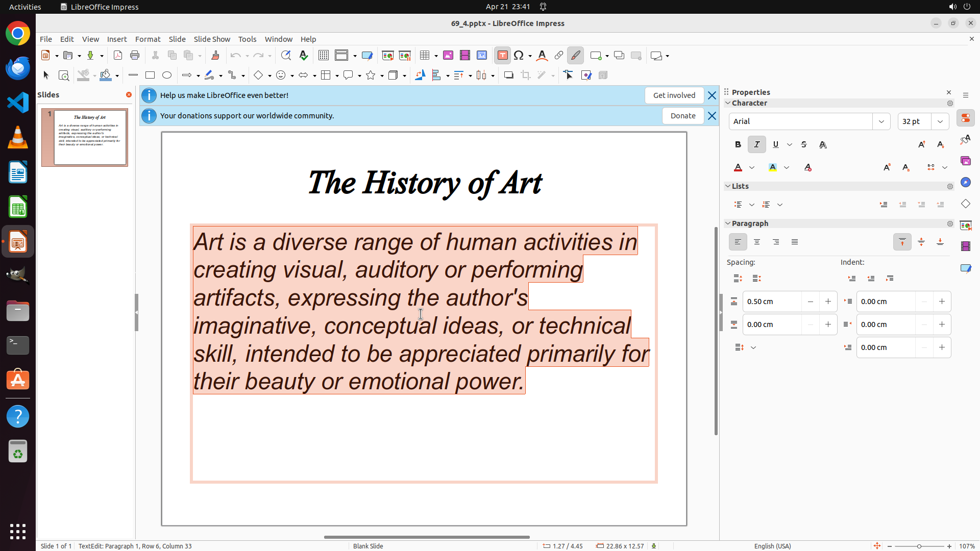980x551 pixels.
Task: Click the Display Grid icon
Action: [x=323, y=56]
